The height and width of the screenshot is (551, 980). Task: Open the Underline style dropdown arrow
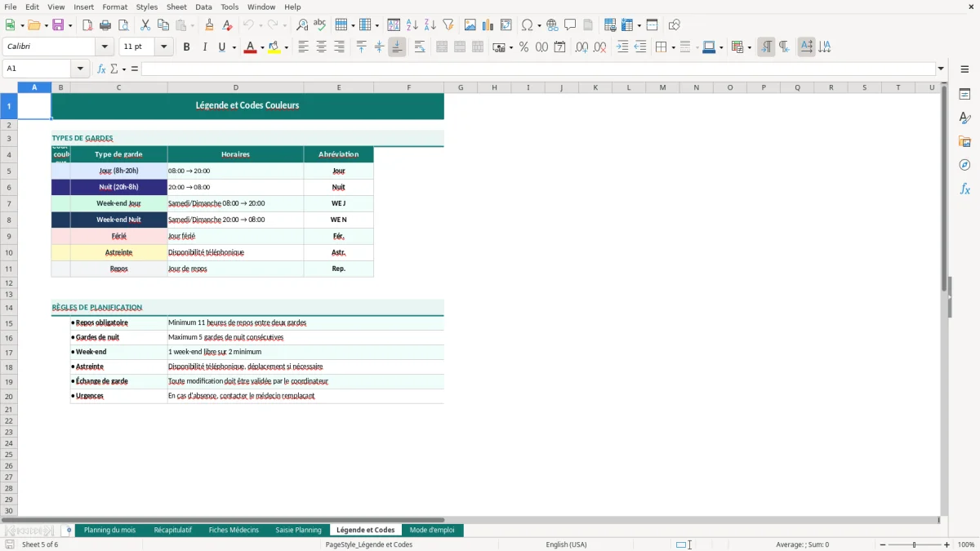point(234,47)
